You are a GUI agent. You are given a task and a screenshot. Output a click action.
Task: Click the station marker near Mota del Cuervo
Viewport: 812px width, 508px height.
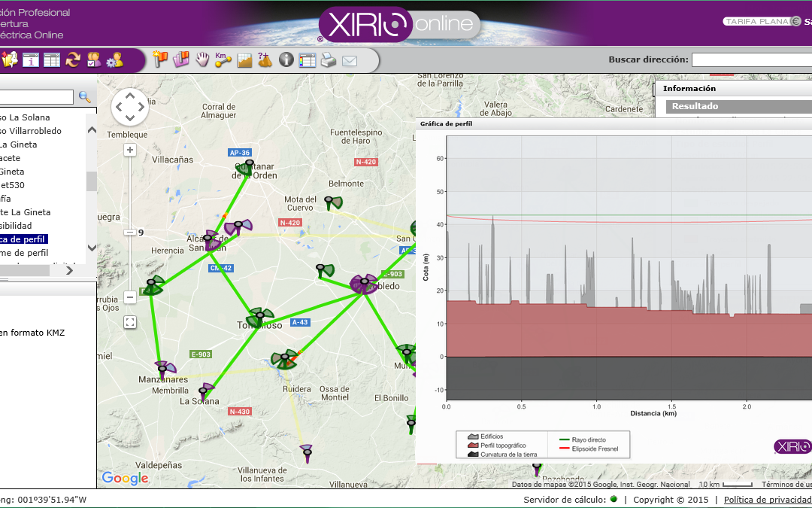click(x=329, y=201)
